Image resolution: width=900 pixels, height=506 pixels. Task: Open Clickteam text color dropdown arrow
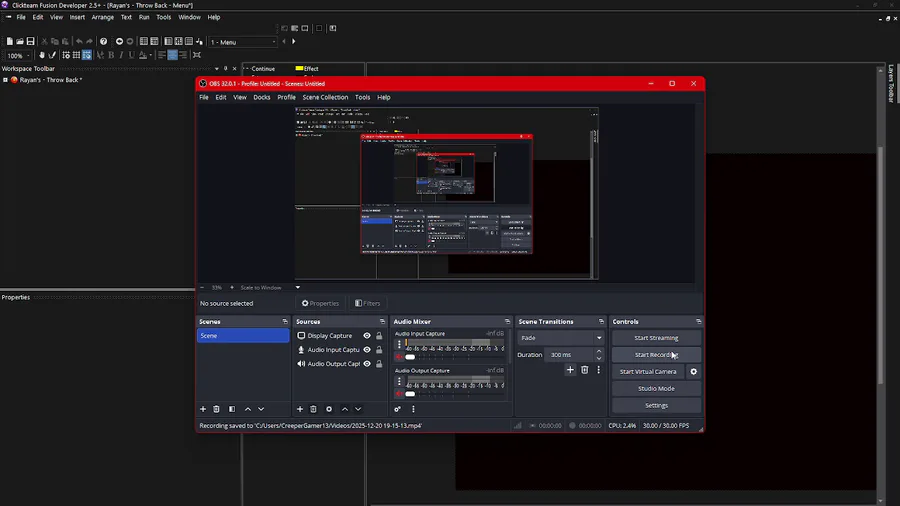pos(150,55)
